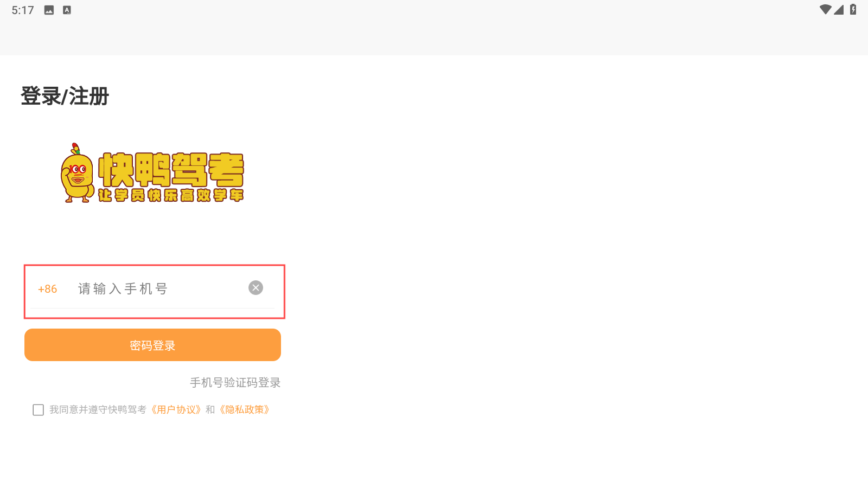This screenshot has height=488, width=868.
Task: Click the 密码登录 orange button
Action: coord(152,345)
